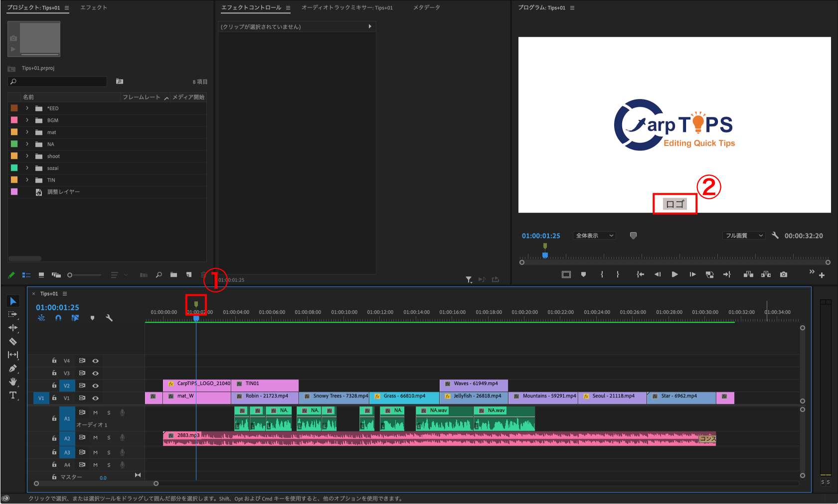
Task: Switch Project panel to freeform view
Action: tap(56, 275)
